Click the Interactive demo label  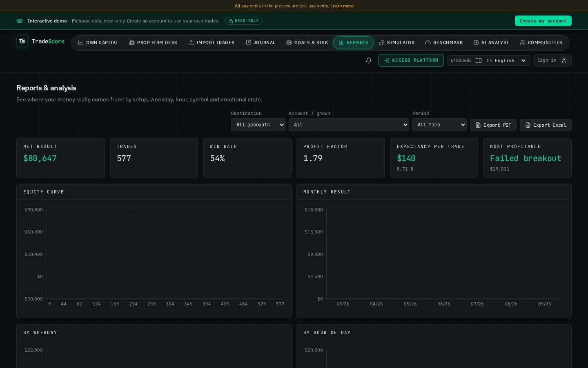(x=47, y=21)
